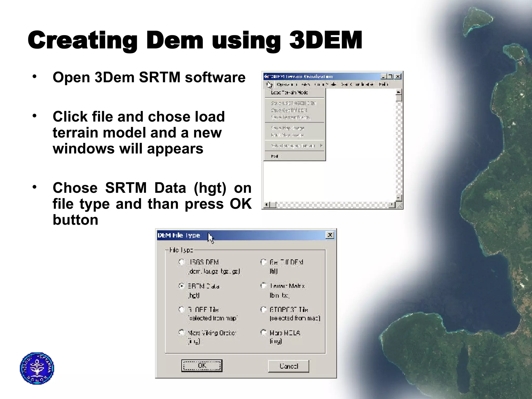Select the SRTM Data (hgt) radio button

182,286
